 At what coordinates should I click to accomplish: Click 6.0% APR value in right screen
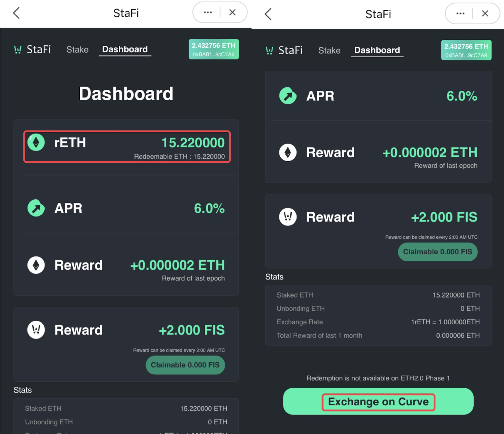462,96
